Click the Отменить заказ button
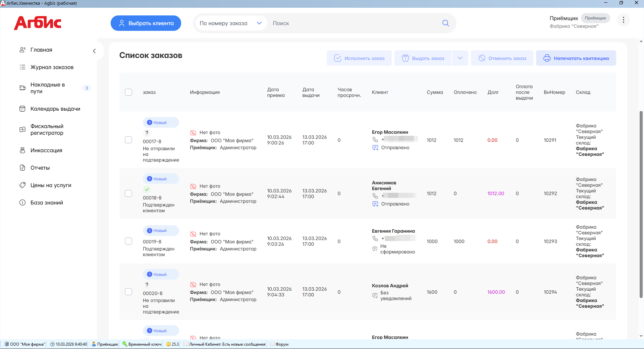The height and width of the screenshot is (349, 644). (x=502, y=58)
